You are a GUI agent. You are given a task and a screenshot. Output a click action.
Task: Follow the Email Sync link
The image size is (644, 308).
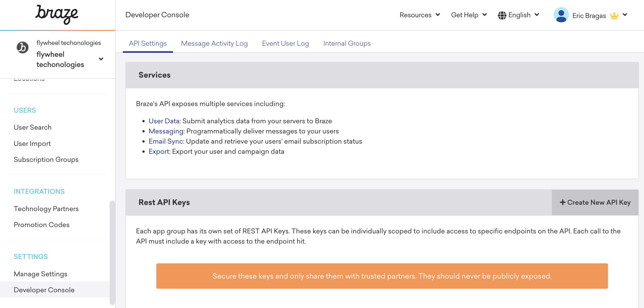pyautogui.click(x=166, y=141)
